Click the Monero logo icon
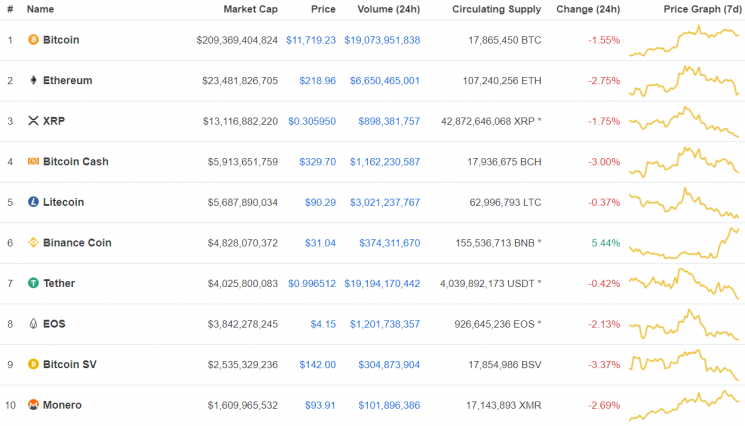The width and height of the screenshot is (745, 426). tap(33, 405)
